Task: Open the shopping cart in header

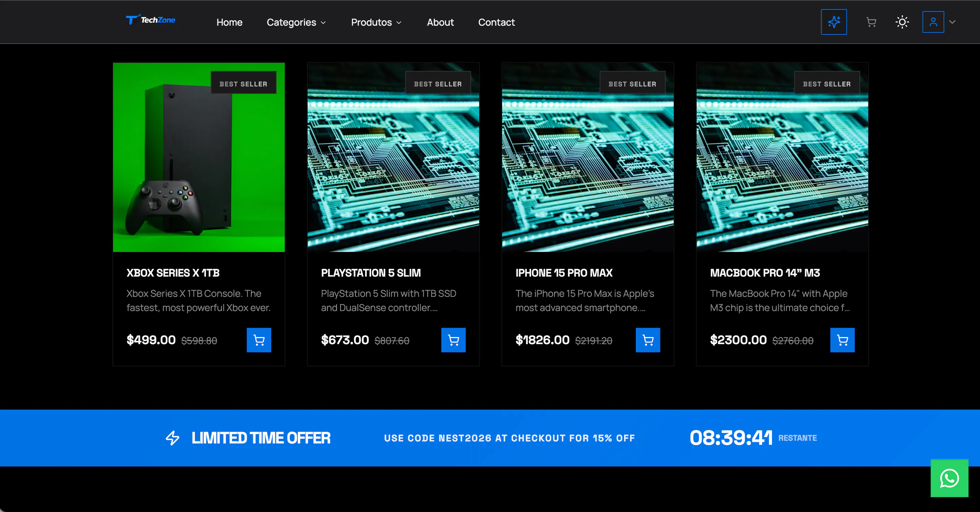Action: pos(871,22)
